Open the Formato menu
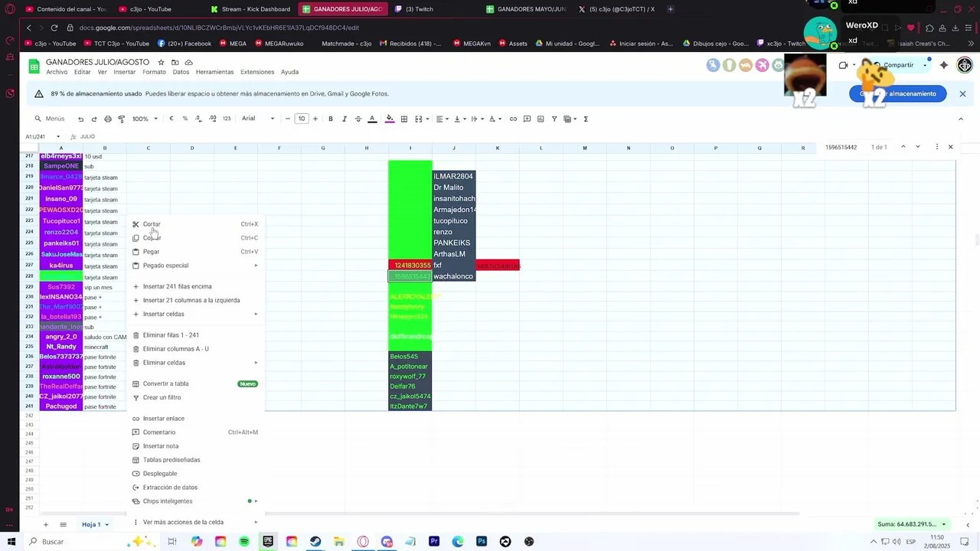This screenshot has width=980, height=551. tap(154, 72)
